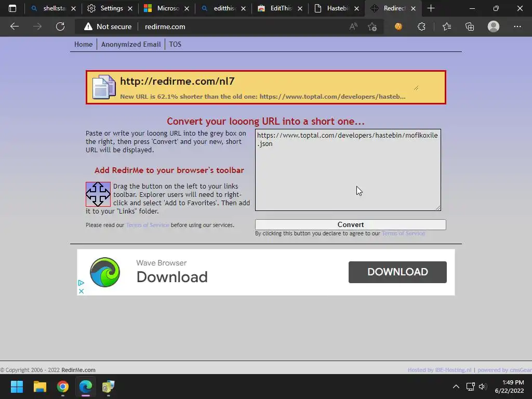This screenshot has width=532, height=399.
Task: Switch to the shell:sta browser tab
Action: [54, 8]
